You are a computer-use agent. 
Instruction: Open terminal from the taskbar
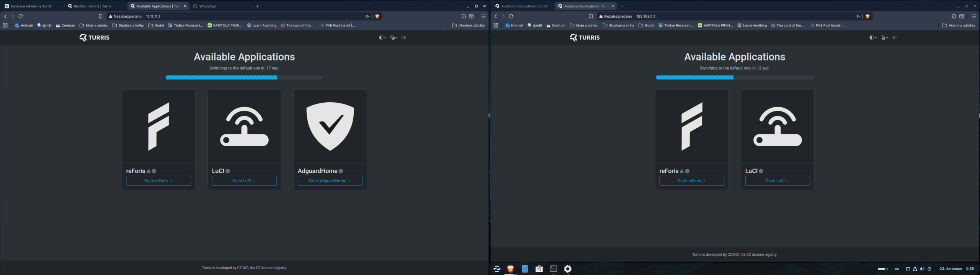(553, 269)
